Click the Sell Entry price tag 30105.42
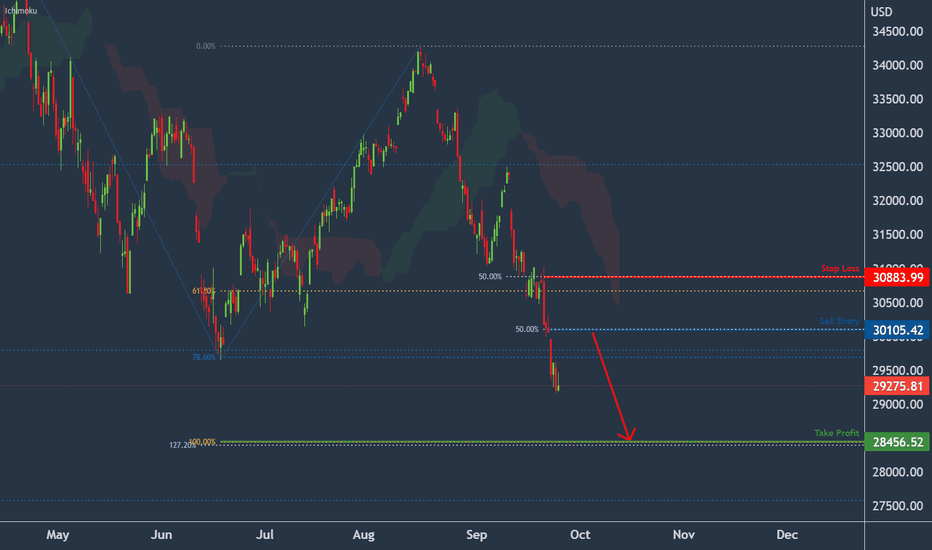The height and width of the screenshot is (550, 932). point(897,330)
